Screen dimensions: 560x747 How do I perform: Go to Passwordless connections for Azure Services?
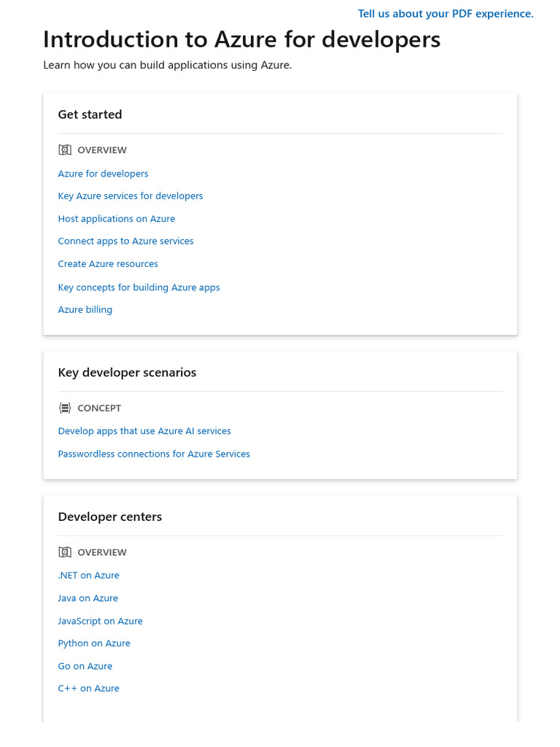click(154, 454)
